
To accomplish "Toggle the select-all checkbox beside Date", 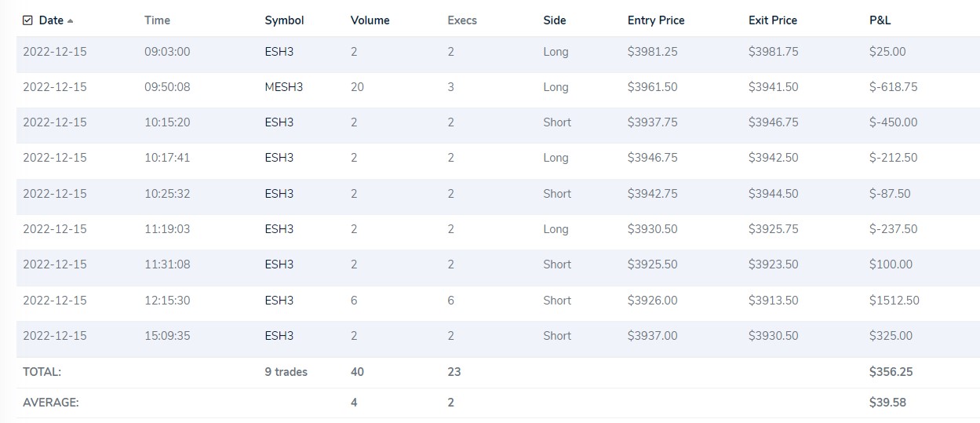I will (28, 20).
